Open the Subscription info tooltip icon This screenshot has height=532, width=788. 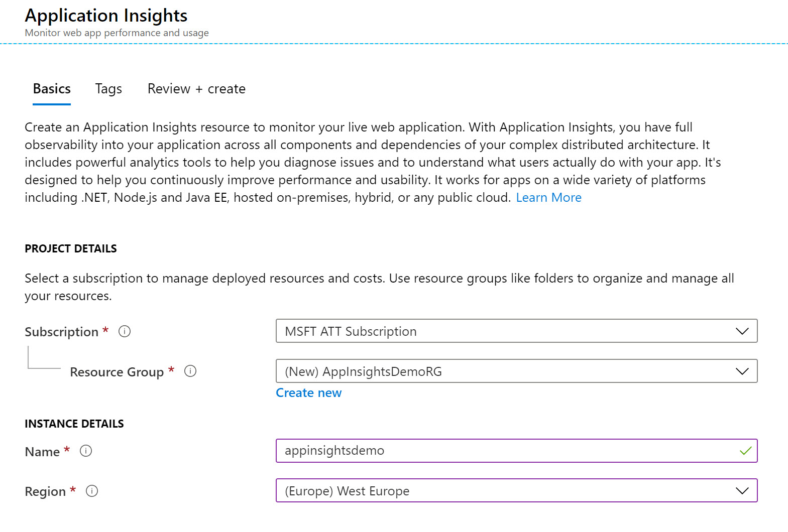[125, 331]
